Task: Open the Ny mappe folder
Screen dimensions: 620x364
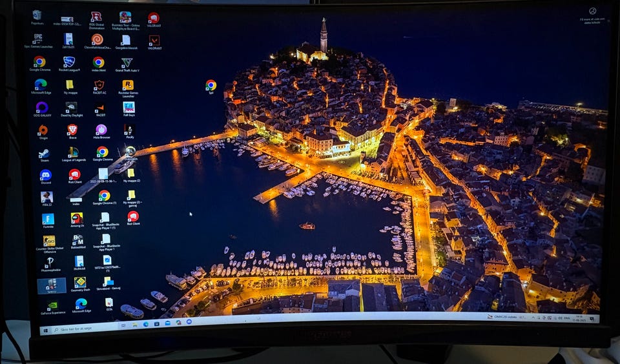Action: (x=70, y=87)
